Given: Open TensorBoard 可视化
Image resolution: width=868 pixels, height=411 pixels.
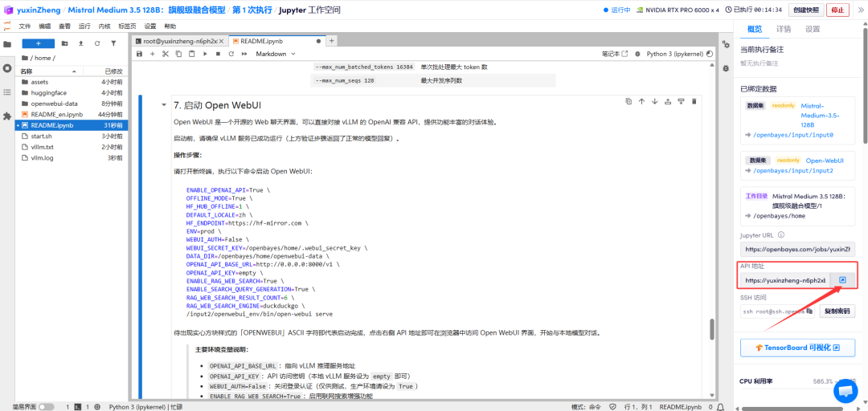Looking at the screenshot, I should click(x=798, y=348).
